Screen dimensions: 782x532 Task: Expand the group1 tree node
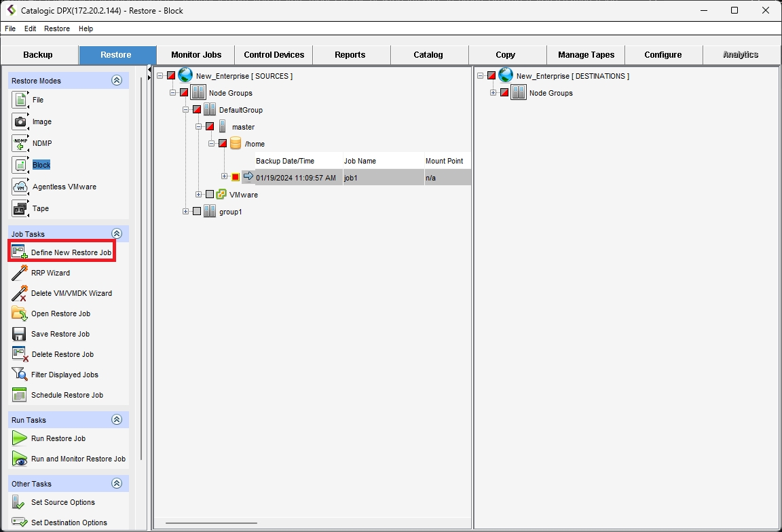click(185, 212)
